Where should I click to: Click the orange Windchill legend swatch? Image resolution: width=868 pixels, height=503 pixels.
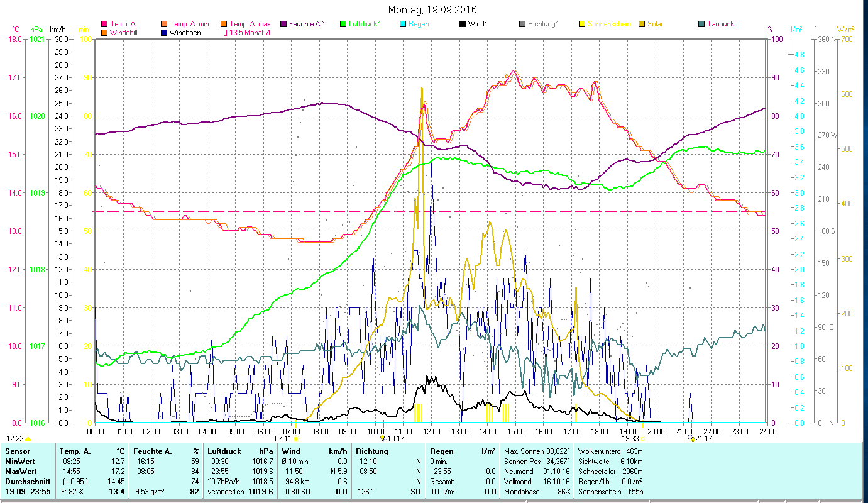(x=104, y=32)
